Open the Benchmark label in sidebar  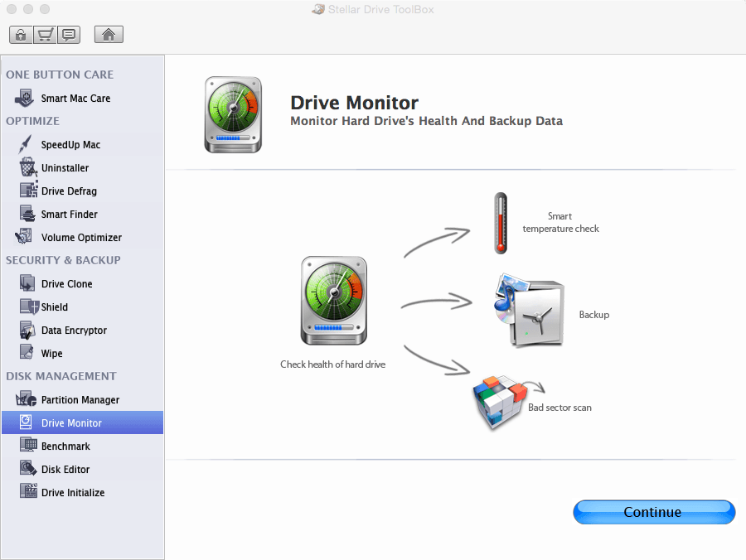pyautogui.click(x=65, y=447)
